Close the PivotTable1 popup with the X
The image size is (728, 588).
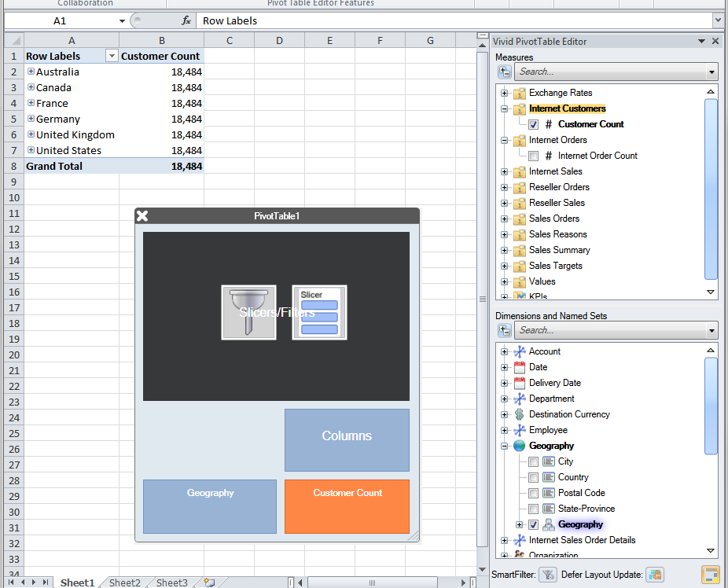pos(142,216)
